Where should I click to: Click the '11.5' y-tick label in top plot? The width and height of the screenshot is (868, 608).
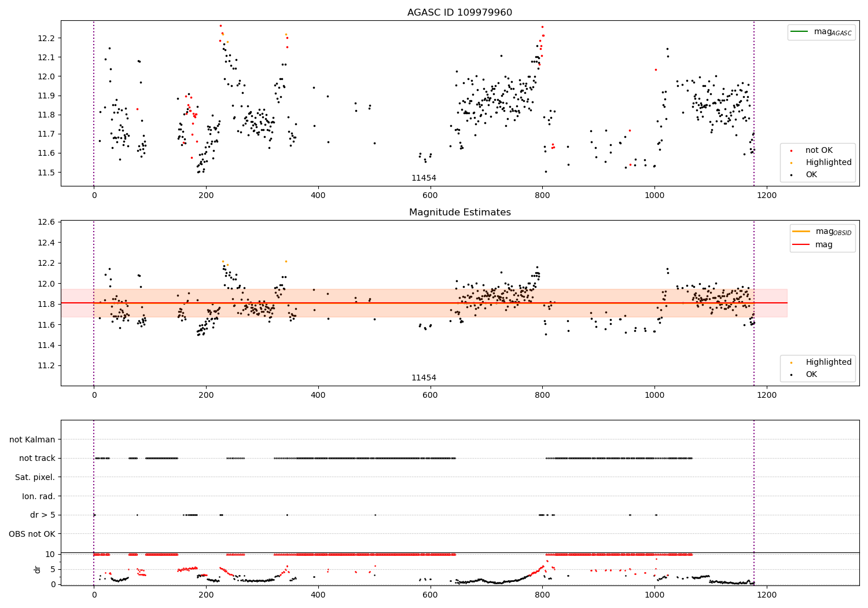[47, 173]
